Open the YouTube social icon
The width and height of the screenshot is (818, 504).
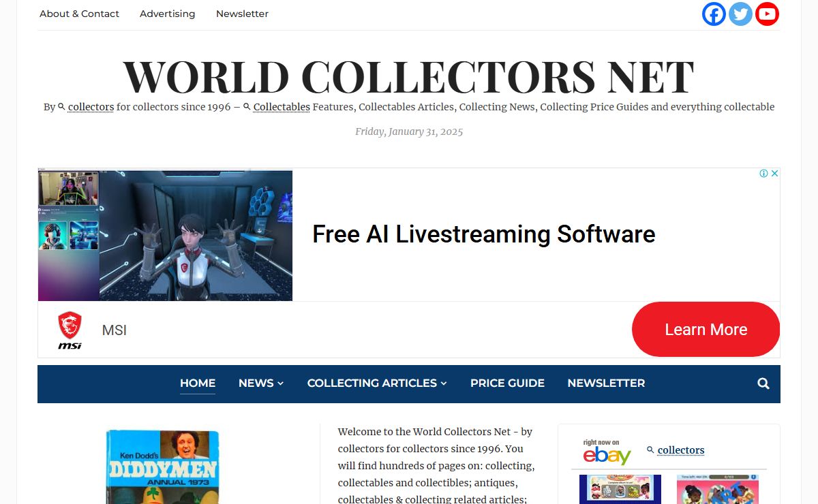pos(767,14)
